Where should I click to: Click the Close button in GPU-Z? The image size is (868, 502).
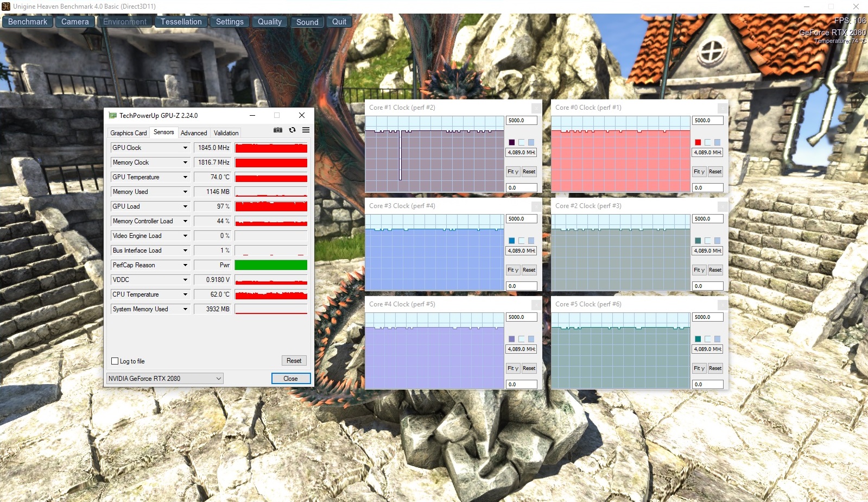(x=290, y=379)
